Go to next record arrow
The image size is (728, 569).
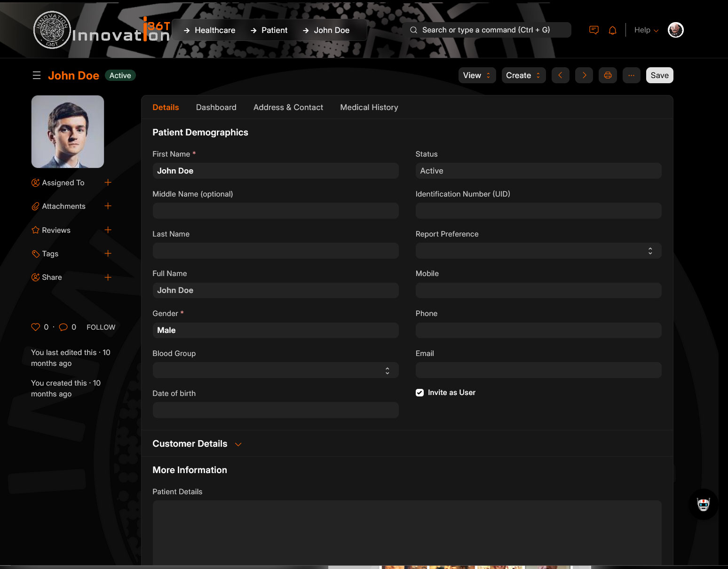point(584,75)
